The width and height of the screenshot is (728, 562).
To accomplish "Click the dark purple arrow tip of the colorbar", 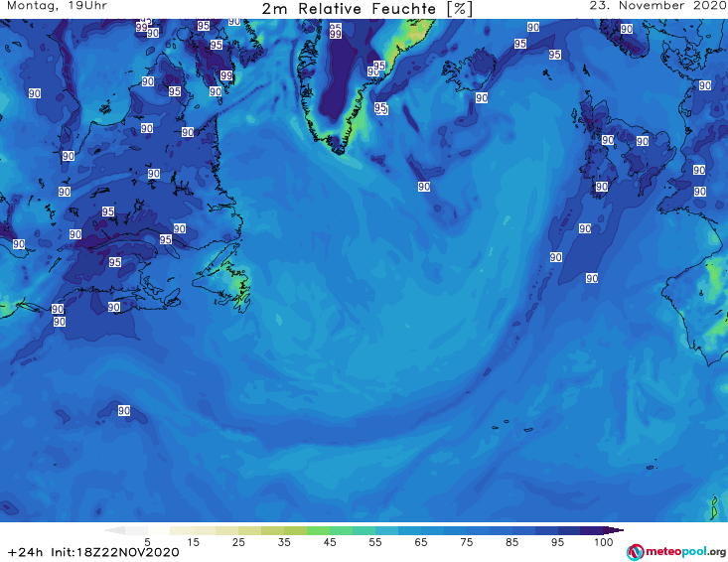I will pos(614,530).
